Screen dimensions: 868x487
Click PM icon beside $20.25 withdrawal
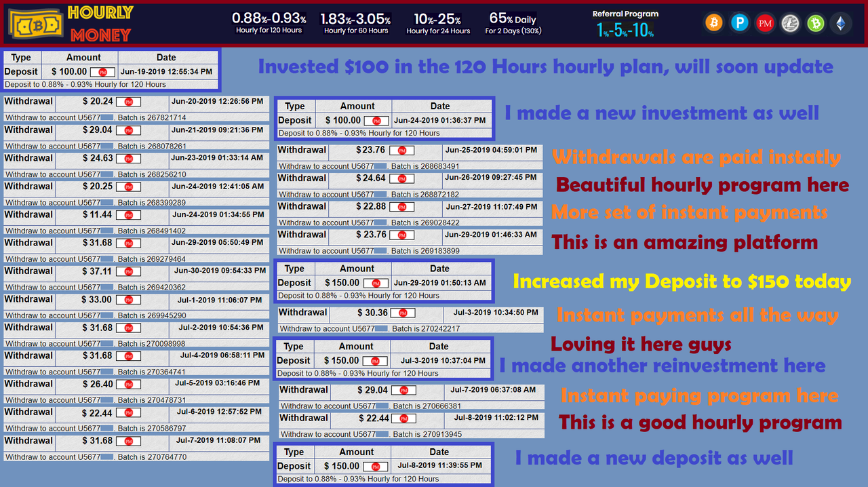point(128,187)
